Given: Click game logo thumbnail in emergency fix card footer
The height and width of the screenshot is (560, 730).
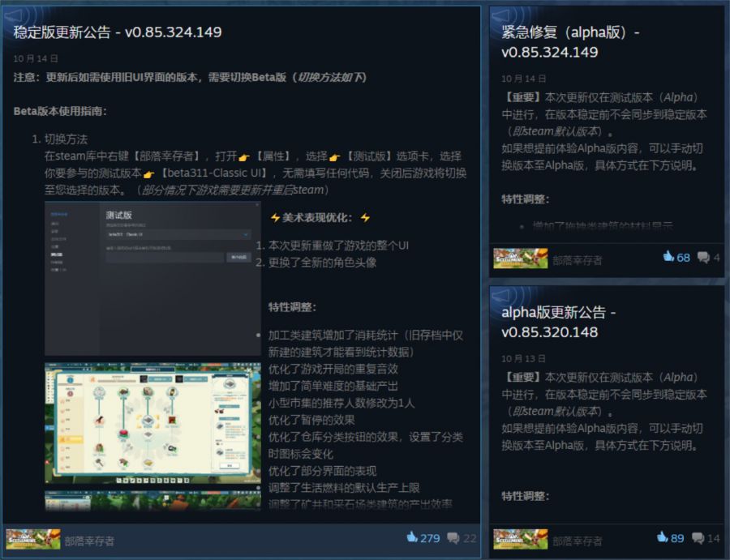Looking at the screenshot, I should pyautogui.click(x=521, y=259).
